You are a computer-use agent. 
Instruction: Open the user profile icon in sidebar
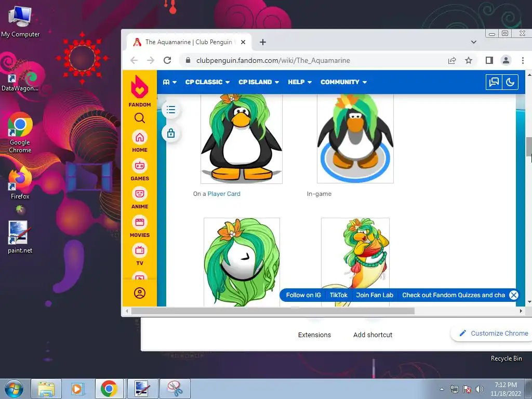[139, 293]
